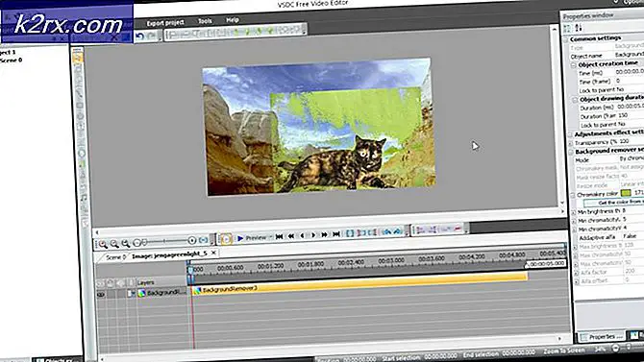Click the Chromakey color green swatch

(x=626, y=192)
